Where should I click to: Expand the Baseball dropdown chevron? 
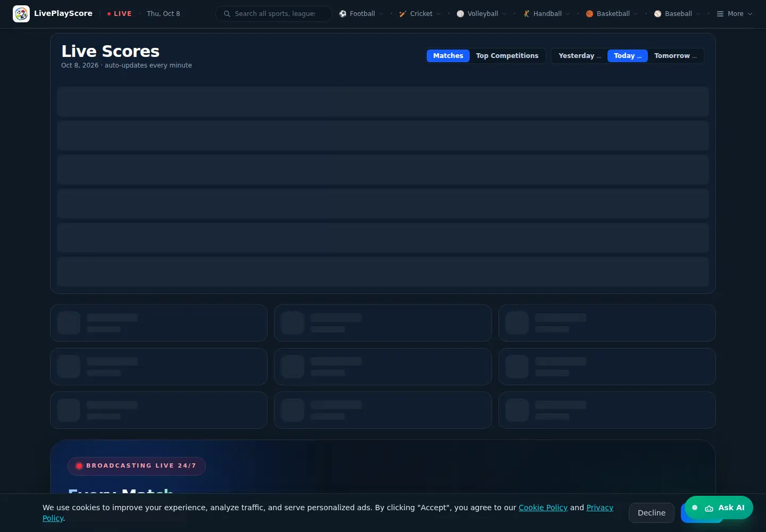coord(698,14)
